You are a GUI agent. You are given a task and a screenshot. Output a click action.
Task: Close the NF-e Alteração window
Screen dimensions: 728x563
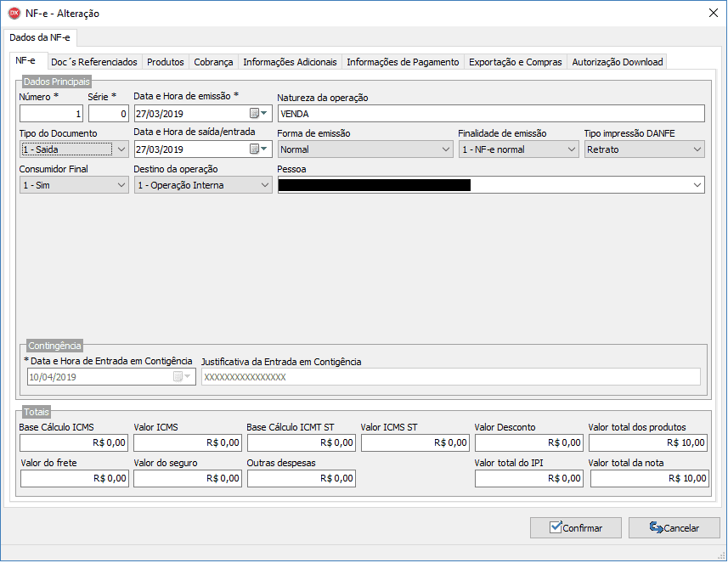tap(714, 13)
